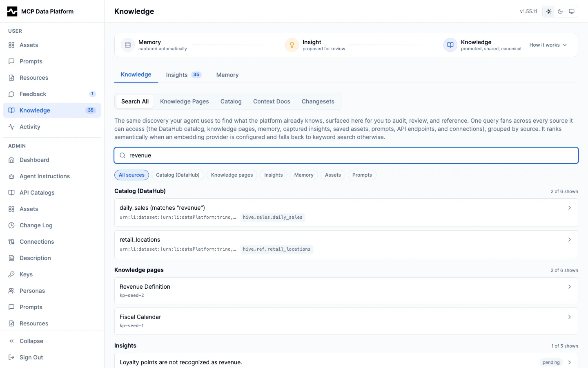588x368 pixels.
Task: Open the Activity sidebar link
Action: pyautogui.click(x=52, y=127)
